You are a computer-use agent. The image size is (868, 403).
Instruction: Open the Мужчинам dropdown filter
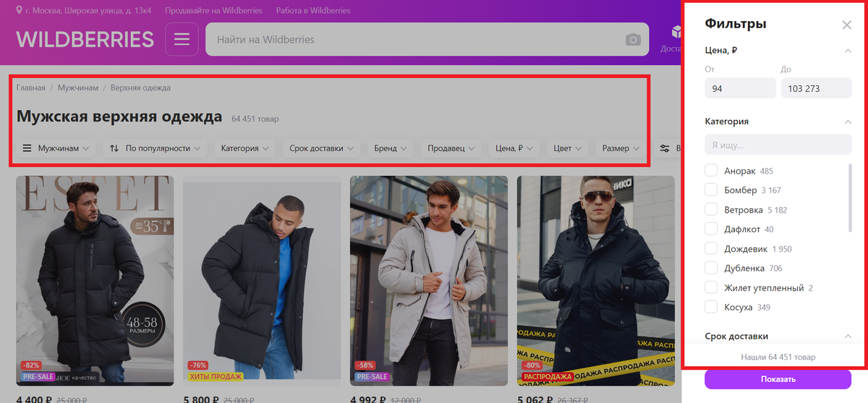pyautogui.click(x=56, y=148)
